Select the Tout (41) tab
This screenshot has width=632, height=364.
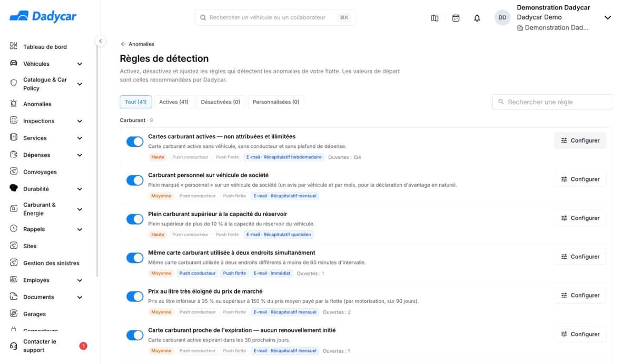click(x=136, y=102)
